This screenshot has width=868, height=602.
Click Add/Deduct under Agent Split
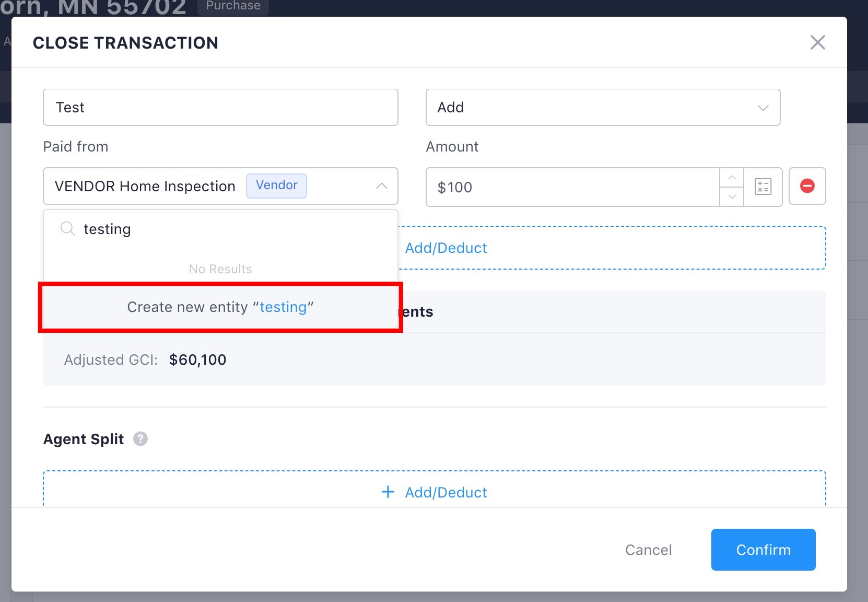[433, 492]
